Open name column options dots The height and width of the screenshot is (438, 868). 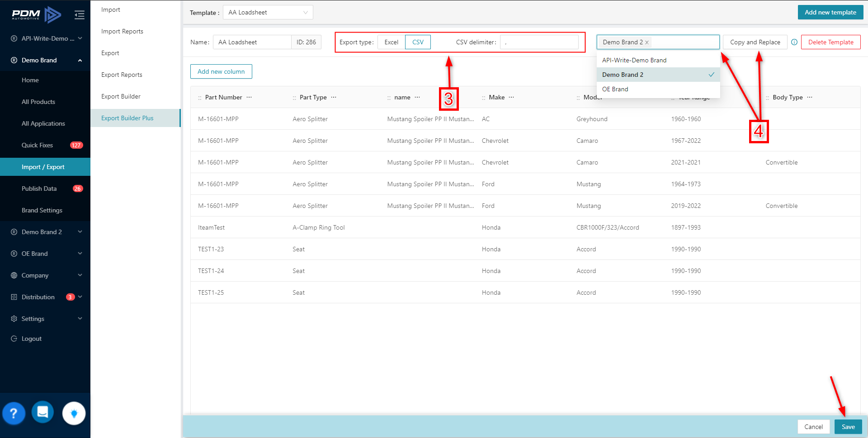point(417,97)
